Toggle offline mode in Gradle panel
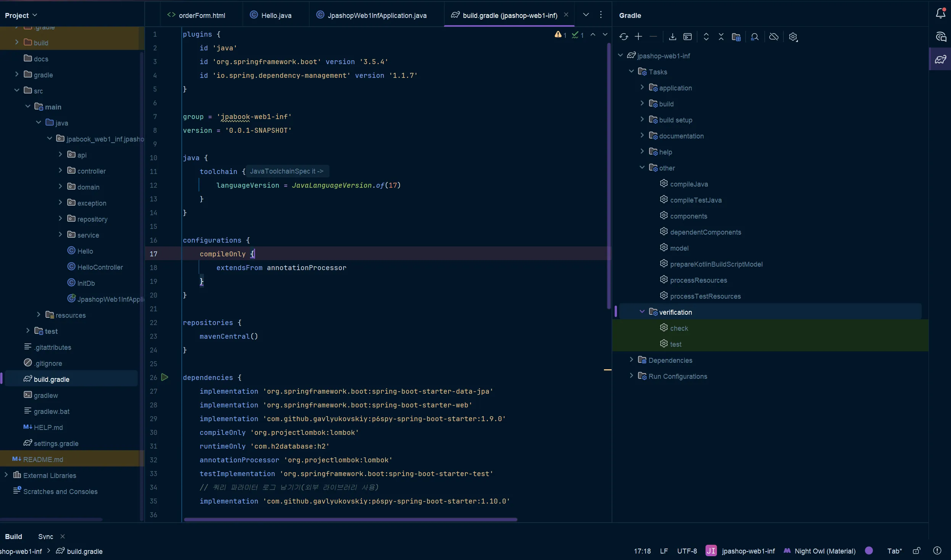The width and height of the screenshot is (951, 560). tap(773, 37)
